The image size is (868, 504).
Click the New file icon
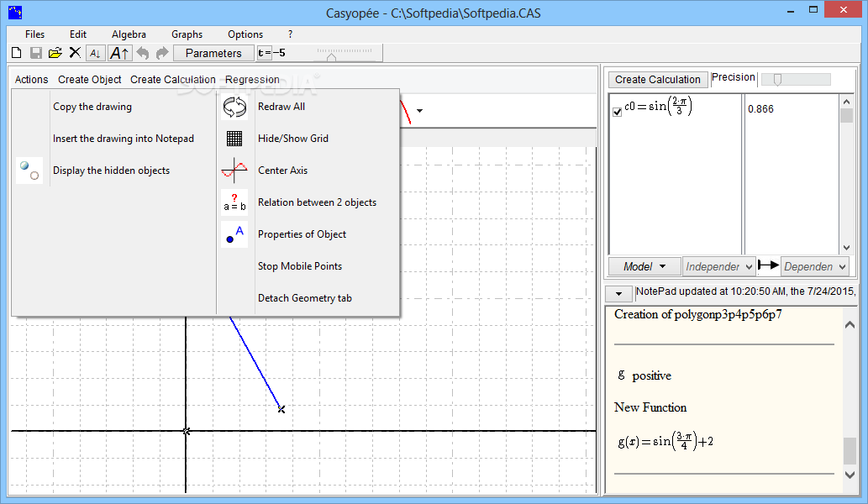[17, 53]
